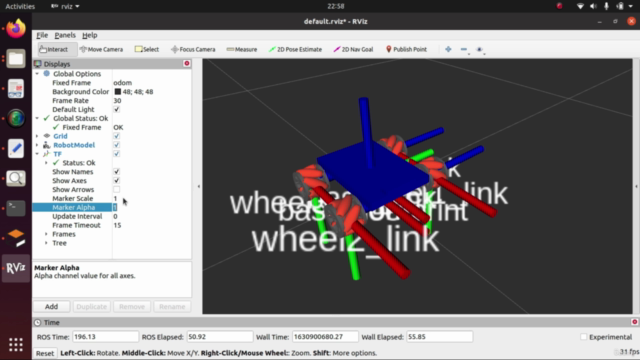
Task: Click the Duplicate button
Action: pyautogui.click(x=91, y=307)
